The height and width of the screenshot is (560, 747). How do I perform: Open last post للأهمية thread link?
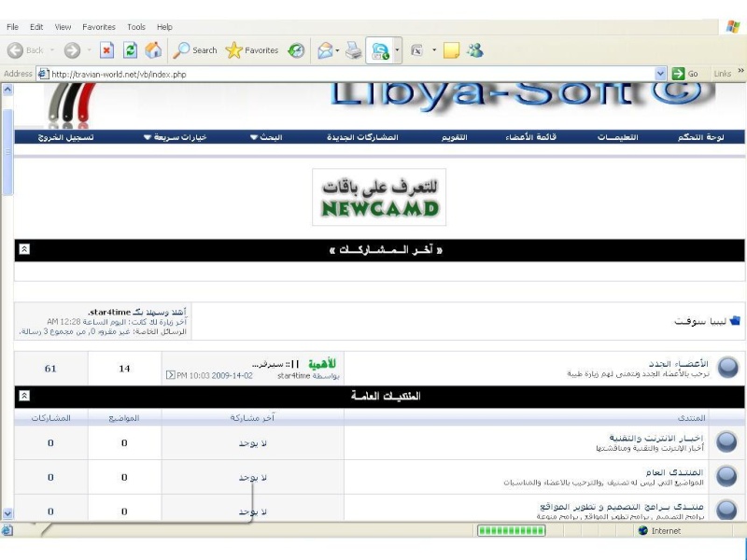295,364
